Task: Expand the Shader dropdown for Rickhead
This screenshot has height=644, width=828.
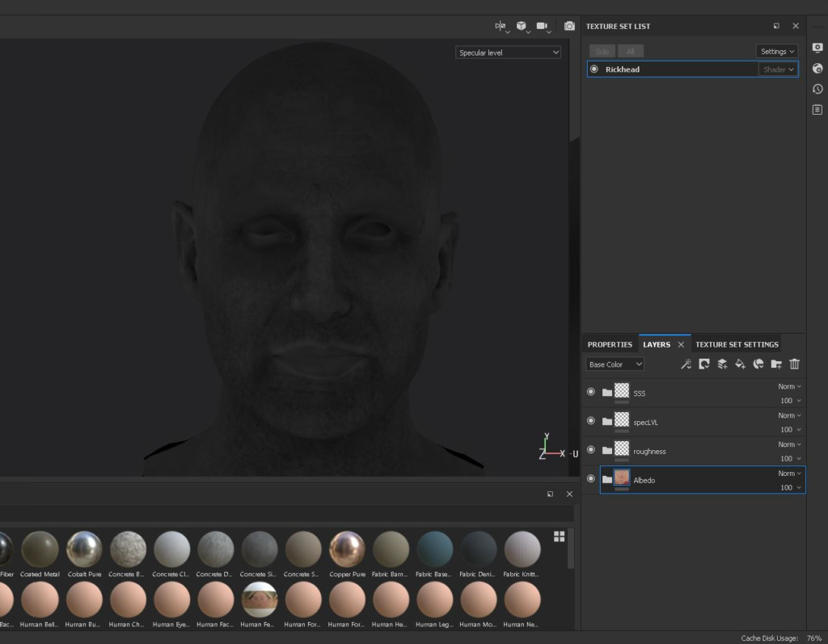Action: (x=779, y=69)
